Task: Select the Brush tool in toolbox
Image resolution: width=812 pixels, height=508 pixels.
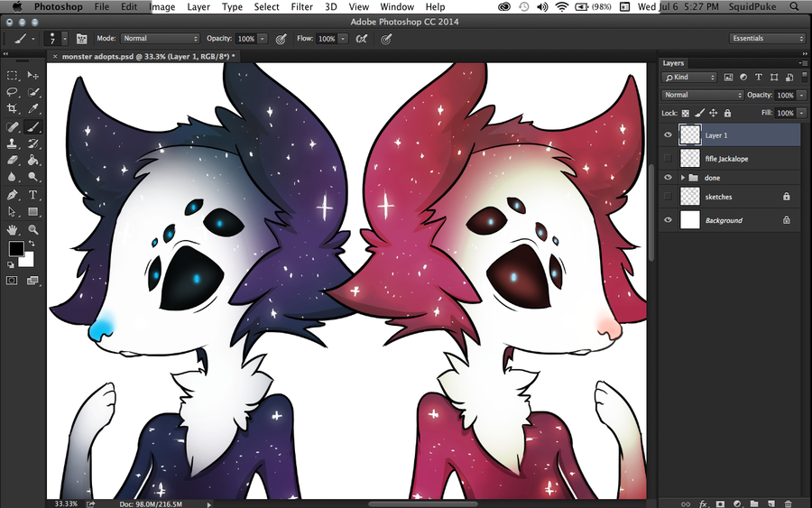Action: pos(33,127)
